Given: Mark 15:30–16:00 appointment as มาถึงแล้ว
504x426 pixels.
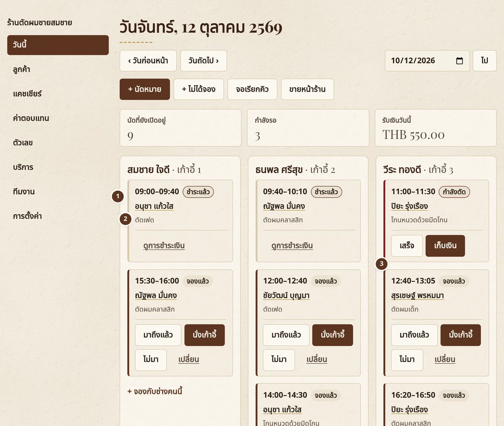Looking at the screenshot, I should tap(158, 335).
